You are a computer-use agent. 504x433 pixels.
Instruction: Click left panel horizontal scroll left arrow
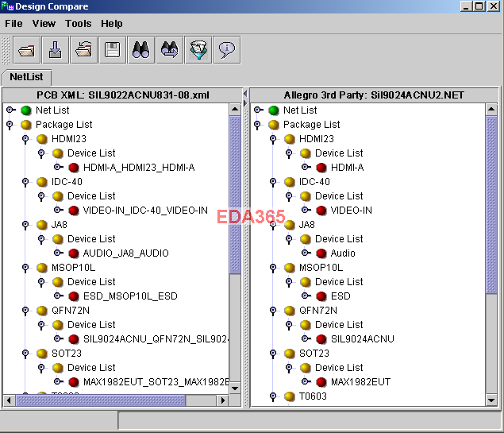pos(9,400)
